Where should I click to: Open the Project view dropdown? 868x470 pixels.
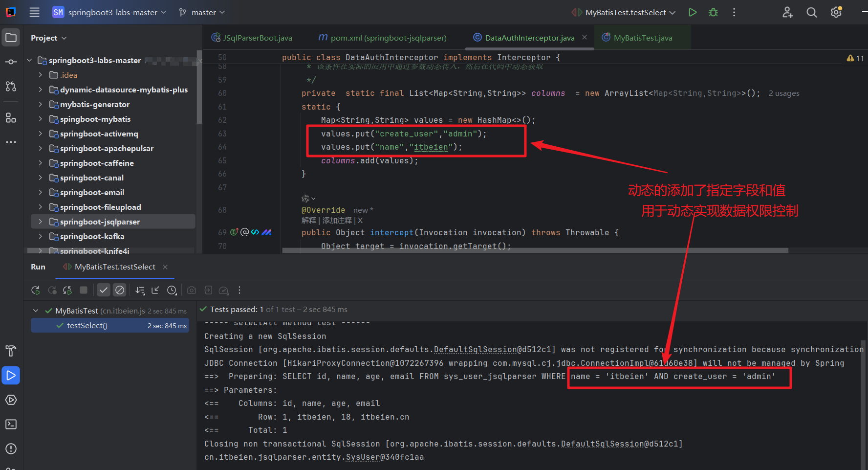[x=48, y=38]
